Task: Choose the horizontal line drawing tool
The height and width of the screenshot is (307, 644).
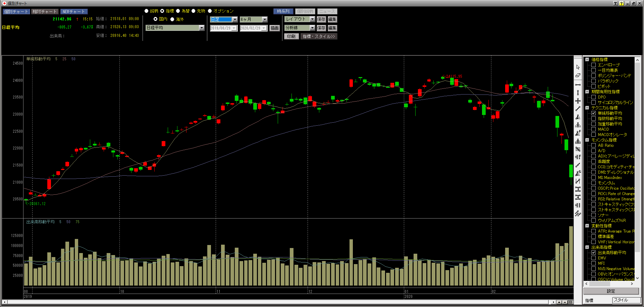Action: coord(578,84)
